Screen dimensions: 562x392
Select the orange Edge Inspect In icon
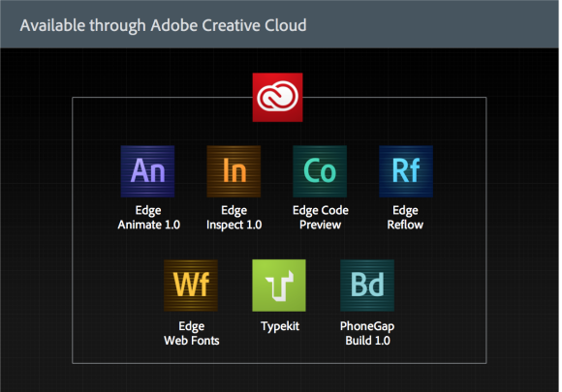(234, 171)
